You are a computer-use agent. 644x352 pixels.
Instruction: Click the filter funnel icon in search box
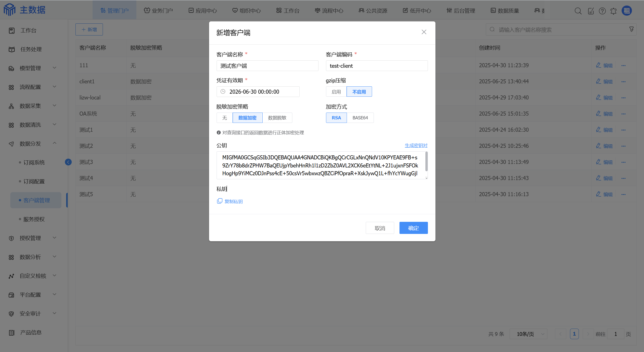631,29
